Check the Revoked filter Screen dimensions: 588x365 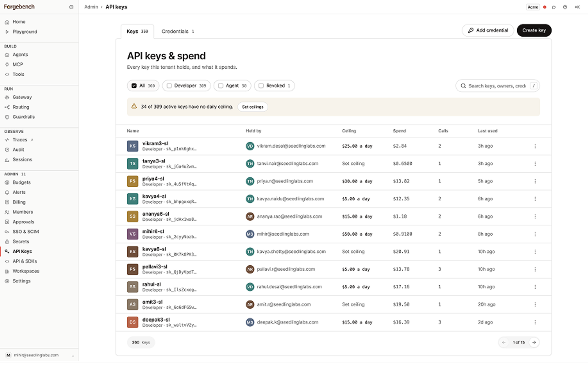[261, 86]
